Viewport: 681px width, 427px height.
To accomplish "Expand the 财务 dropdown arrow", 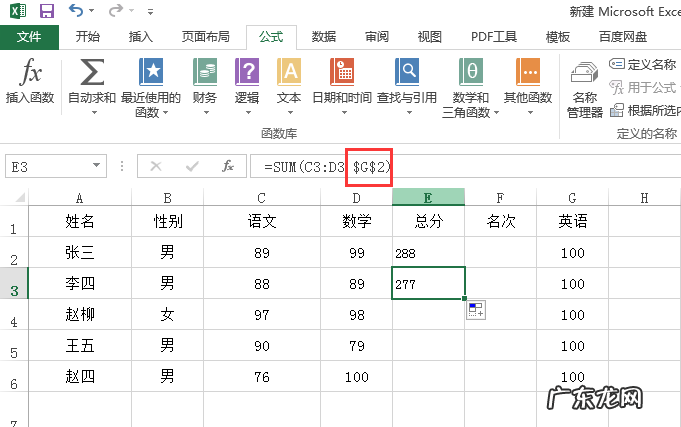I will (206, 113).
